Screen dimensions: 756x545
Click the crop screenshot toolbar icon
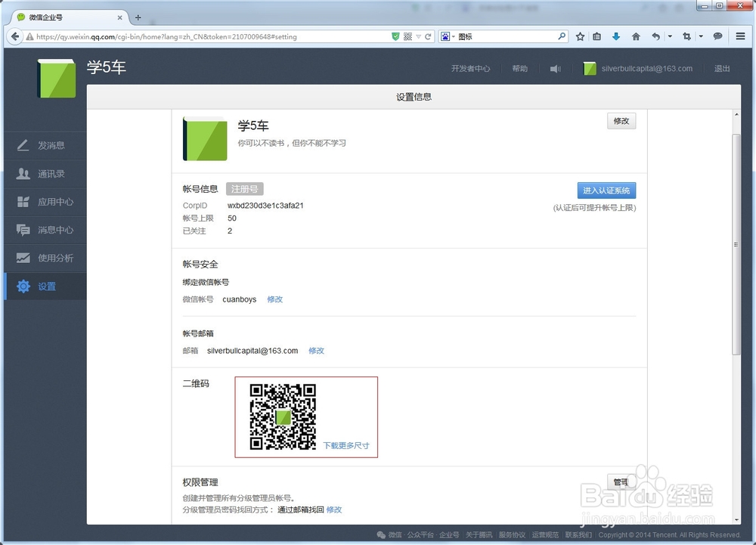point(686,36)
